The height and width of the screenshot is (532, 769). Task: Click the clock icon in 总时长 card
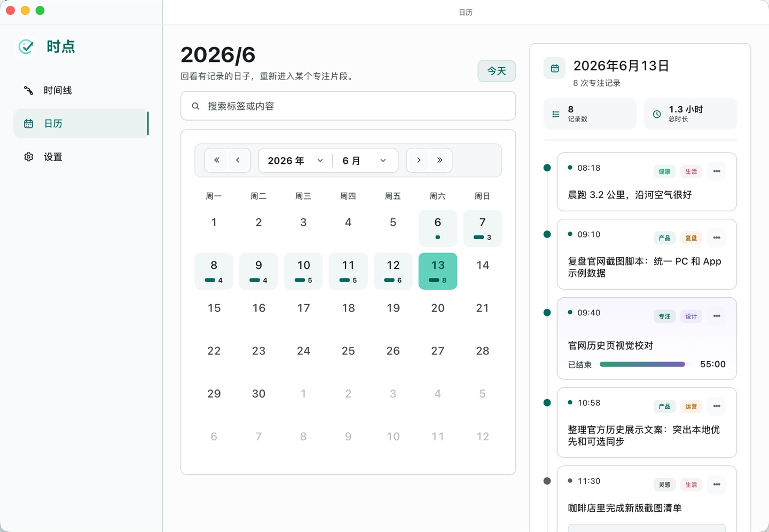[657, 114]
